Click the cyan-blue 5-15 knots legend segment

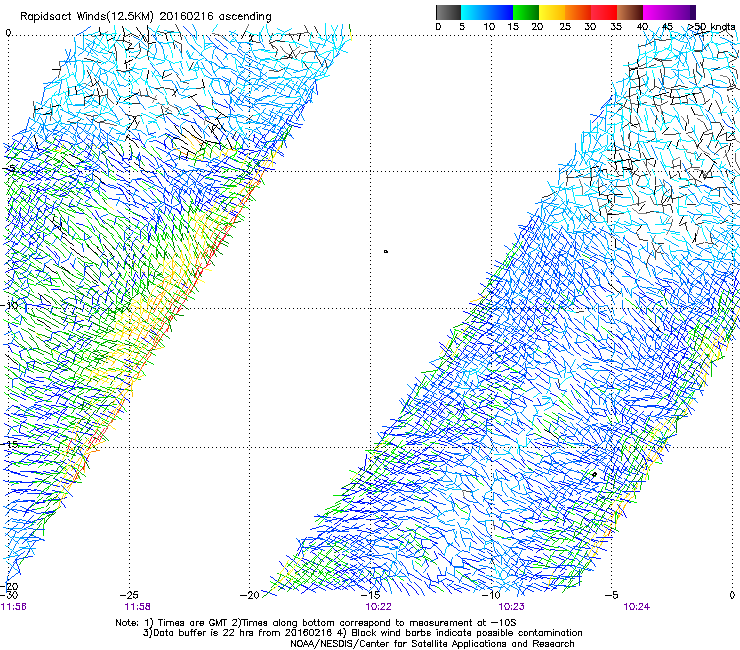pos(487,12)
